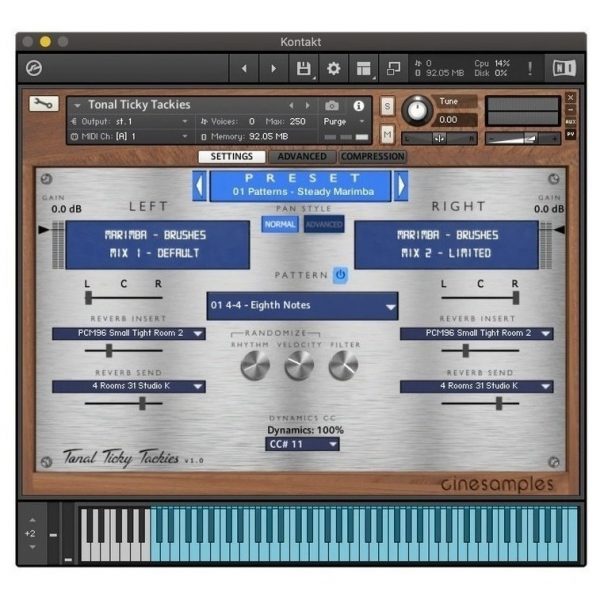
Task: Adjust right reverb insert amount slider
Action: [x=481, y=350]
